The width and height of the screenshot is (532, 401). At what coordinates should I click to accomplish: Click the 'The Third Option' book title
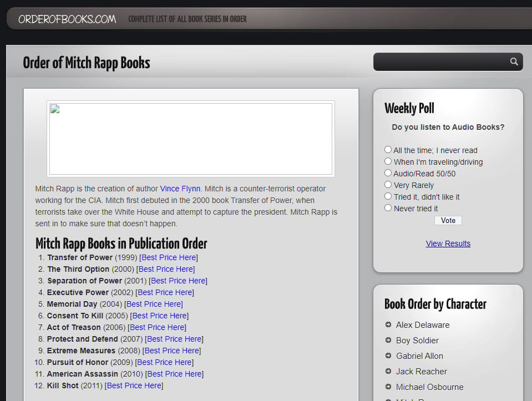click(x=78, y=269)
